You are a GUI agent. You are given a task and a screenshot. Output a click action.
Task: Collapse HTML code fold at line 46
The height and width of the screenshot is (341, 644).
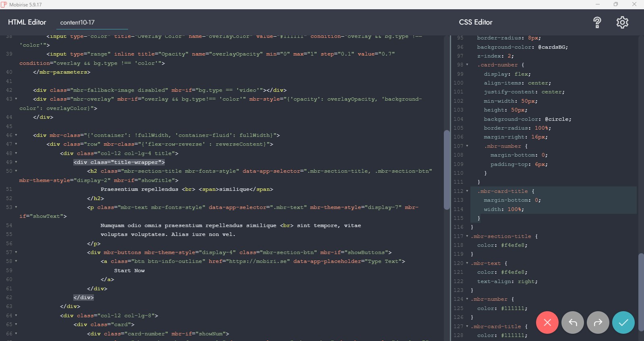click(x=16, y=135)
